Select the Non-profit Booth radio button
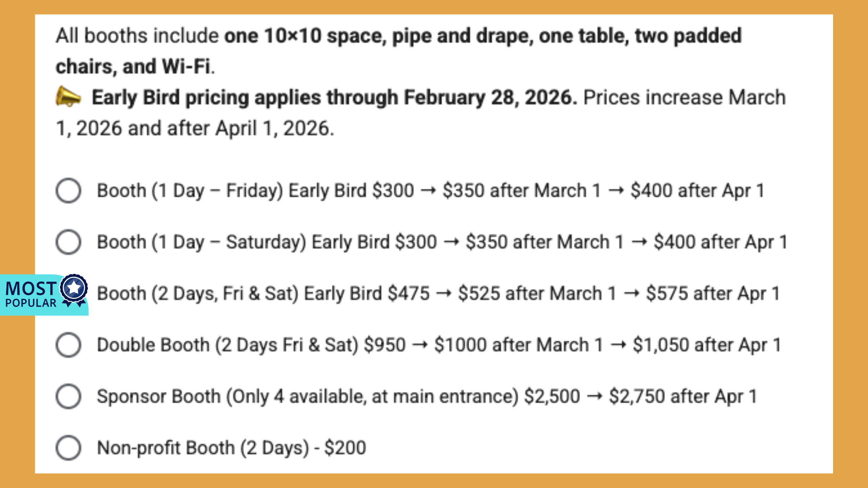The height and width of the screenshot is (488, 868). click(x=68, y=448)
